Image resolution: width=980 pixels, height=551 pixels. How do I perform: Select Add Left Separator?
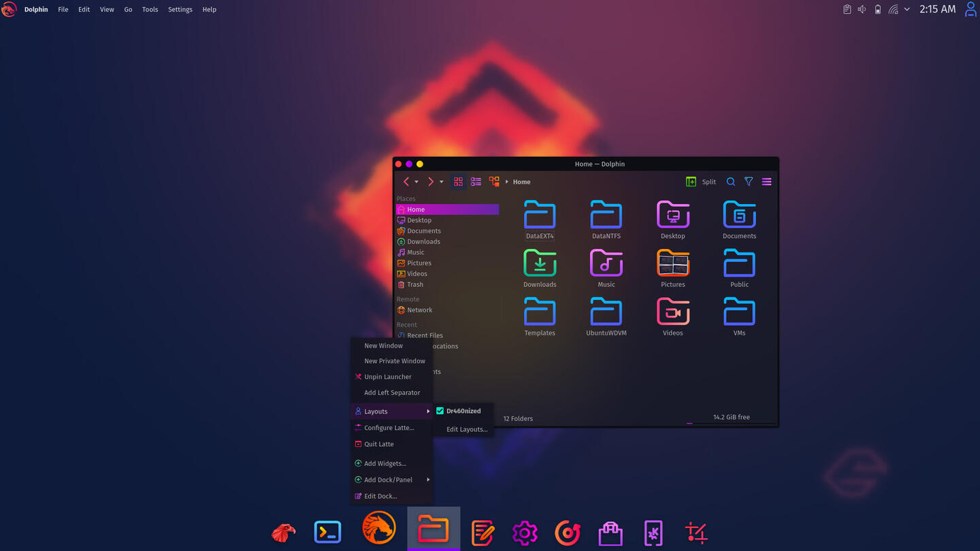click(392, 393)
